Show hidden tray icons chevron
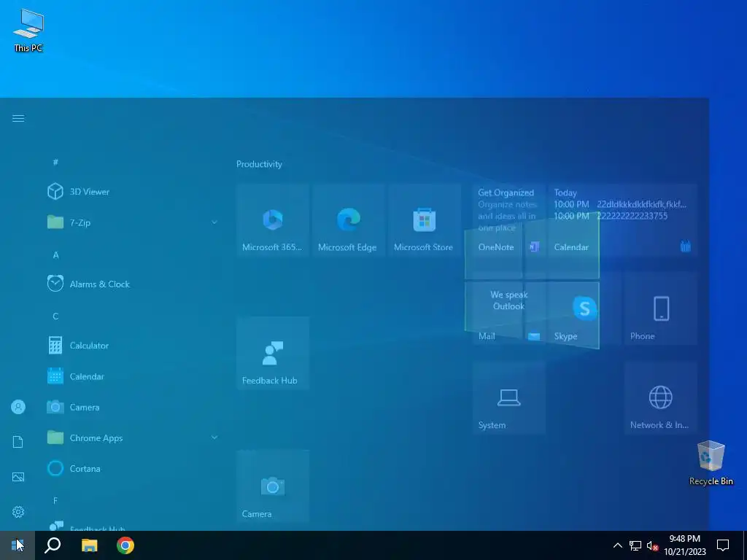This screenshot has width=747, height=560. pyautogui.click(x=617, y=545)
